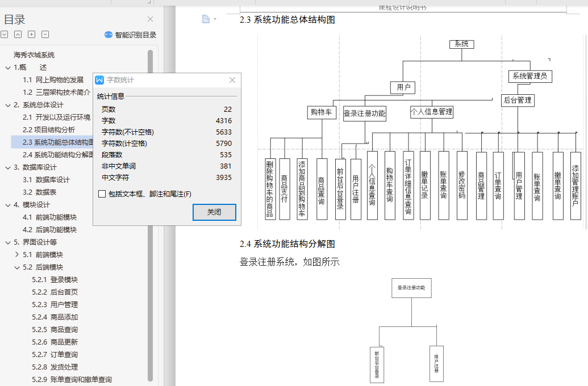The image size is (588, 386).
Task: Click the 关闭 button
Action: pyautogui.click(x=214, y=212)
